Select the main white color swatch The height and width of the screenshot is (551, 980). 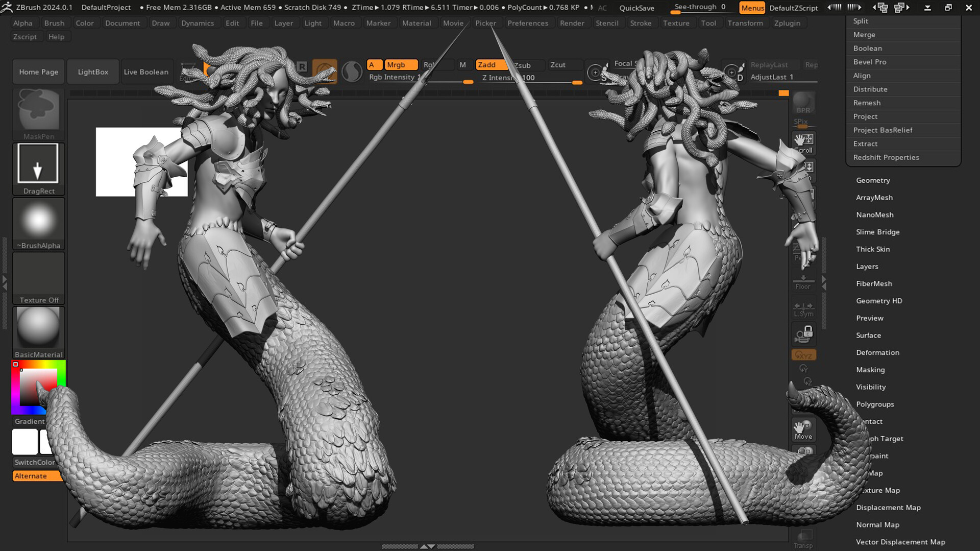pyautogui.click(x=25, y=441)
